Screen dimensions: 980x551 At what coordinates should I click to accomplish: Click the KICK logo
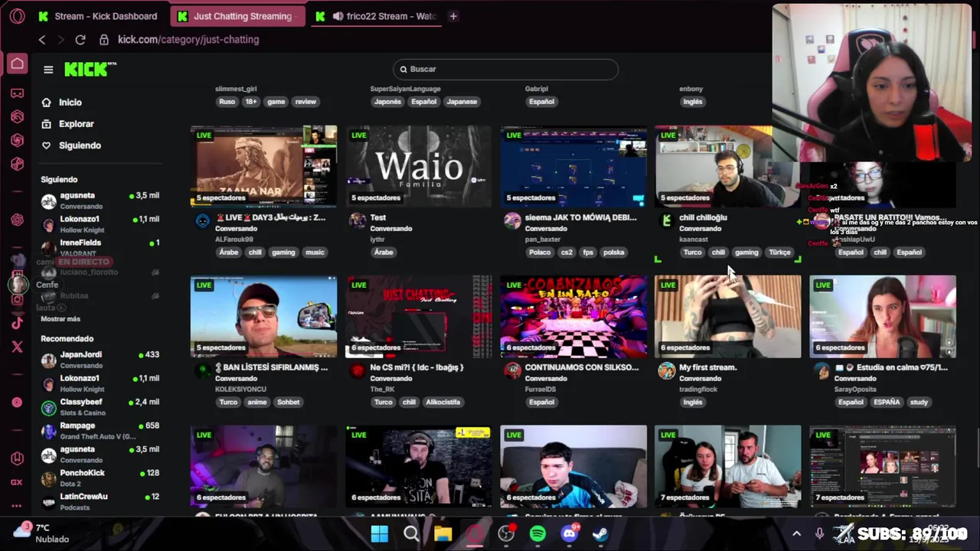[x=90, y=70]
